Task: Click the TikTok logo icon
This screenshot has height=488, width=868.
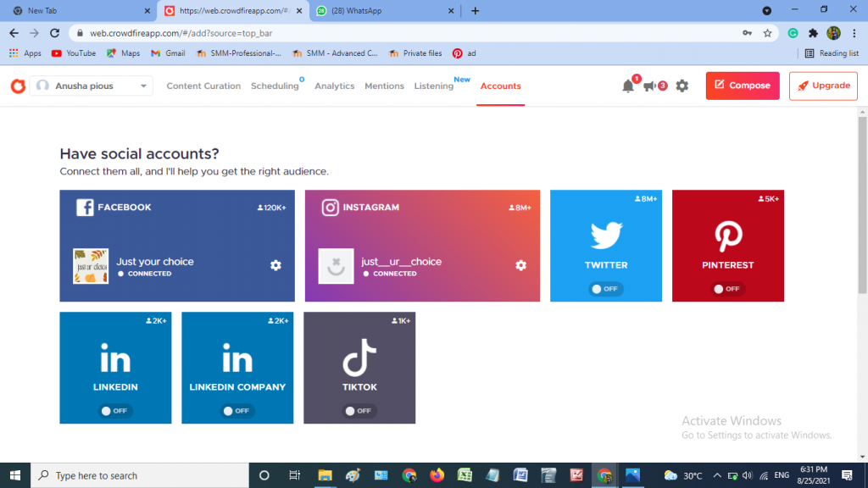Action: pyautogui.click(x=359, y=358)
